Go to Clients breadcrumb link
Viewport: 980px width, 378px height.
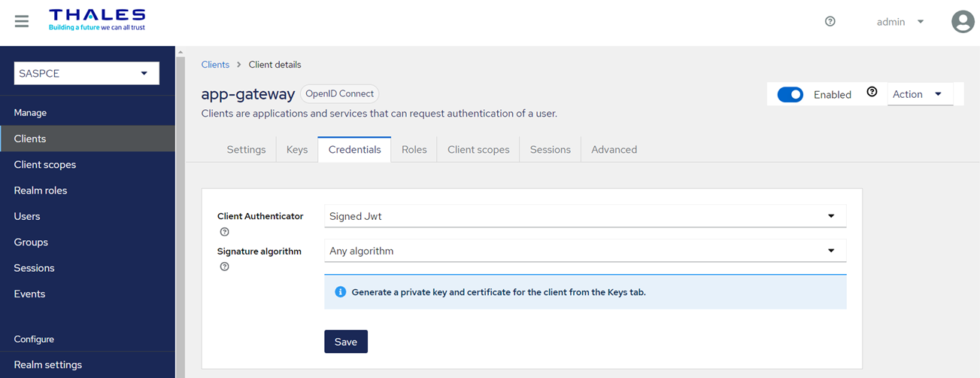click(215, 65)
